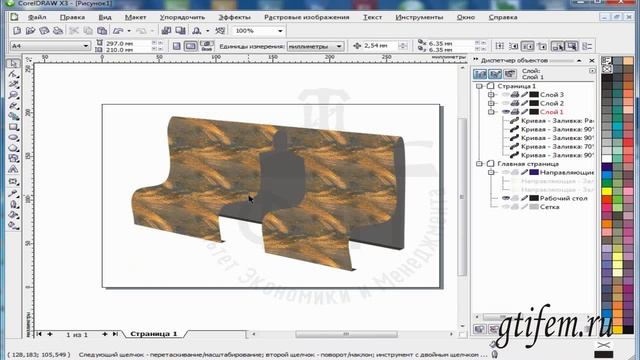Toggle visibility eye of Слой 1

(x=506, y=112)
